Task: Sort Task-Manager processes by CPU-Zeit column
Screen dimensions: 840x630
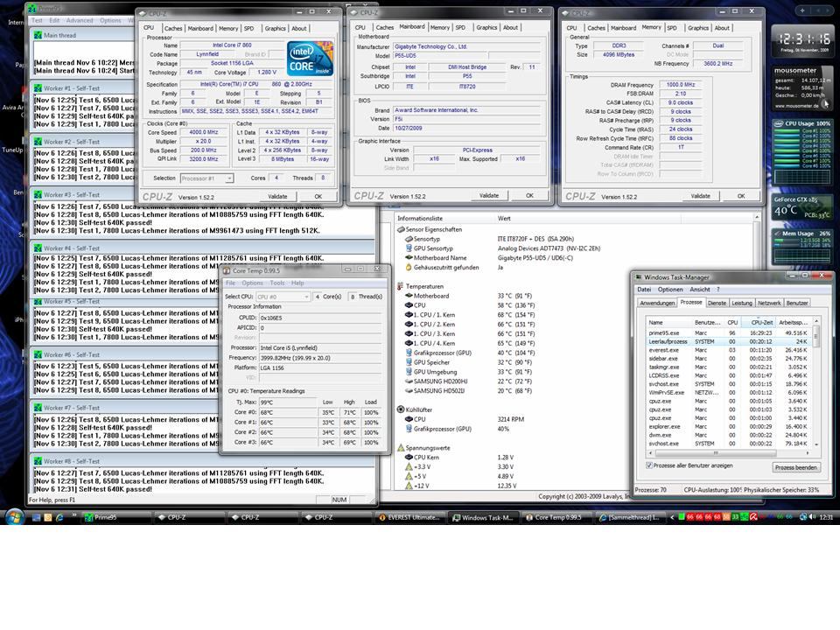Action: [759, 323]
